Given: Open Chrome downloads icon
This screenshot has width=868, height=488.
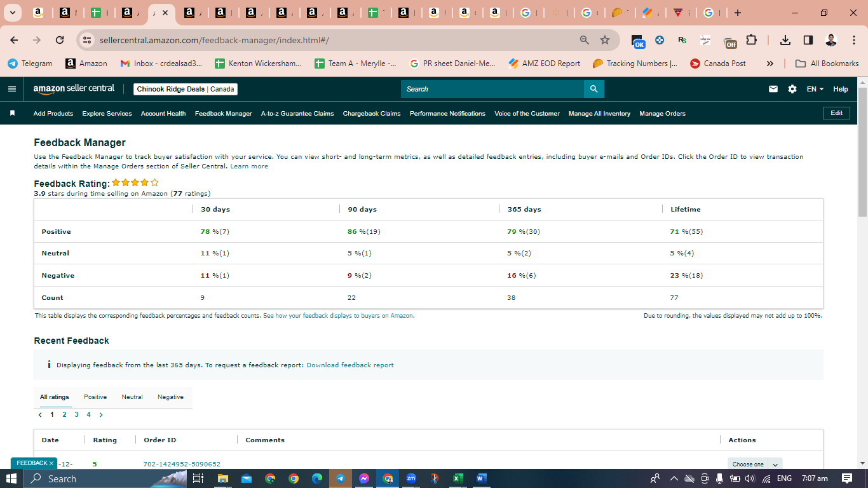Looking at the screenshot, I should (785, 40).
